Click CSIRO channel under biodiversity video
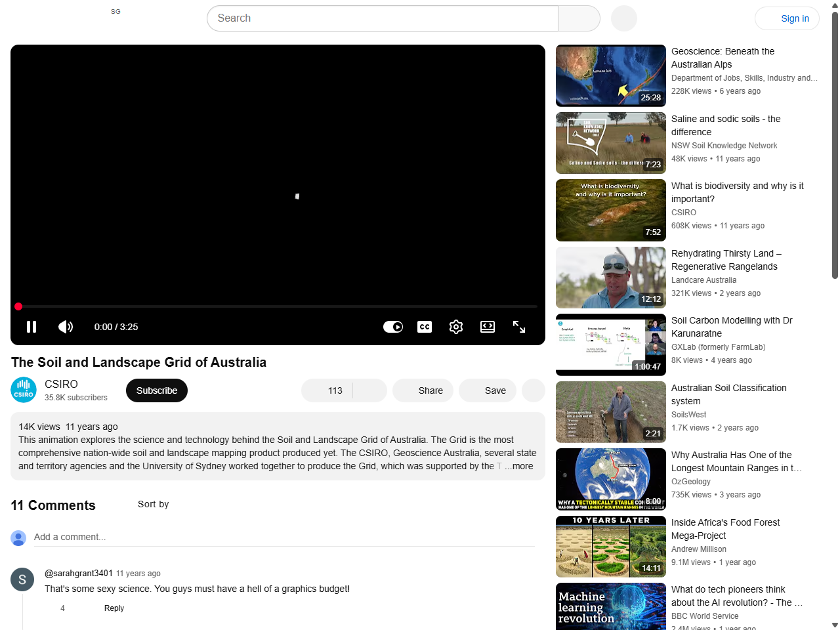Viewport: 840px width, 630px height. pyautogui.click(x=684, y=213)
